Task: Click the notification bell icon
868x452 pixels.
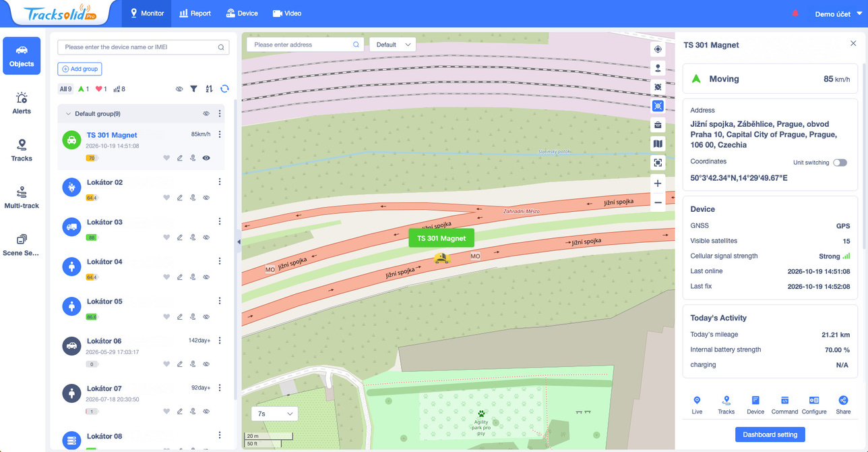Action: click(x=795, y=13)
